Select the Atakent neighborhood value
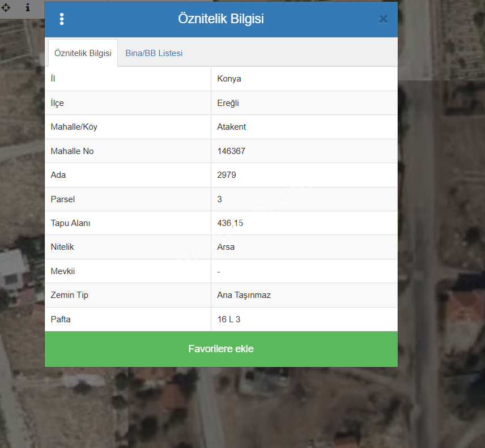Image resolution: width=485 pixels, height=448 pixels. click(231, 127)
